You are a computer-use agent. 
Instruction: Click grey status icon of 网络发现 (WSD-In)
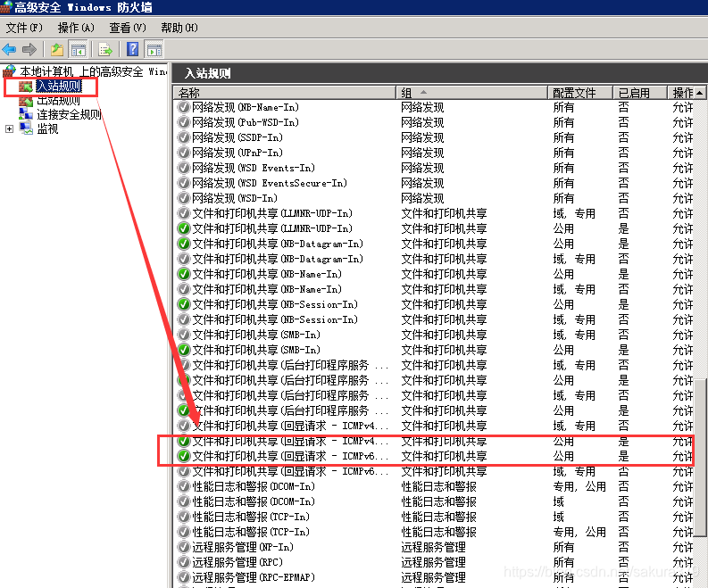tap(183, 198)
